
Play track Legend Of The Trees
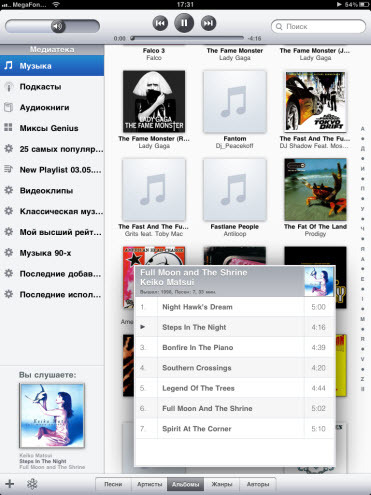pos(235,388)
